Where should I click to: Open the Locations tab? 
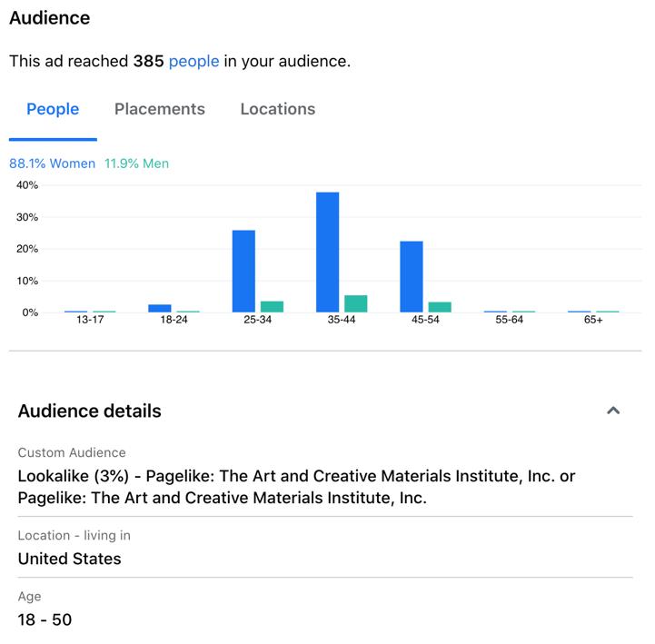[x=277, y=109]
